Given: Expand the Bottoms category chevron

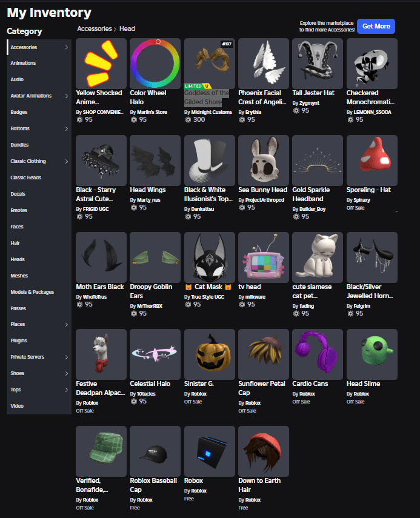Looking at the screenshot, I should click(x=67, y=128).
